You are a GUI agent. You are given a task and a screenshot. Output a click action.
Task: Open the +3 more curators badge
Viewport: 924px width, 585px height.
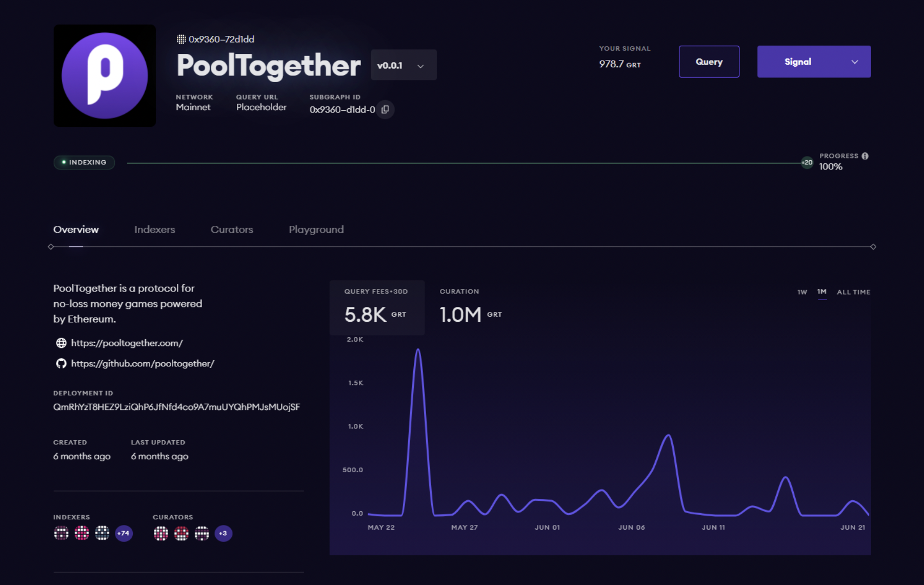(223, 533)
